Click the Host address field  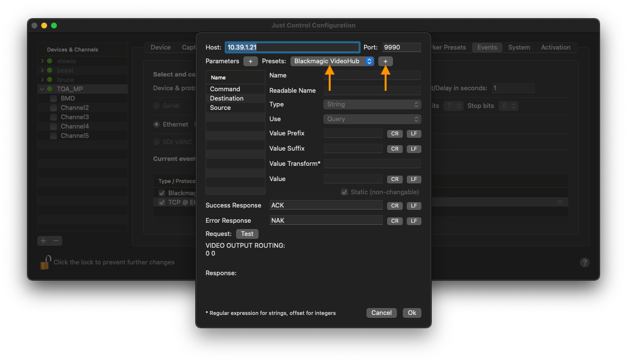point(292,48)
